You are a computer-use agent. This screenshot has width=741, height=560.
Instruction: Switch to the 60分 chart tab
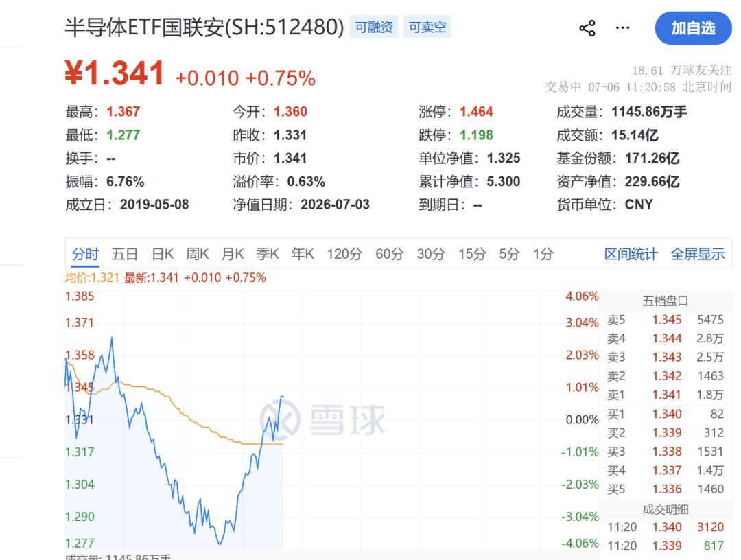[390, 254]
